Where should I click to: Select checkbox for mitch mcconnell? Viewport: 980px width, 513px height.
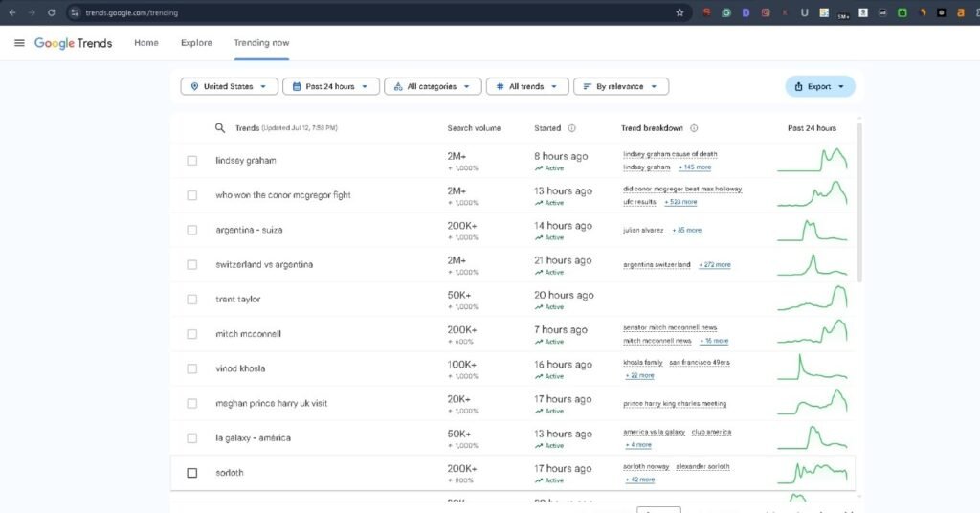click(x=191, y=334)
